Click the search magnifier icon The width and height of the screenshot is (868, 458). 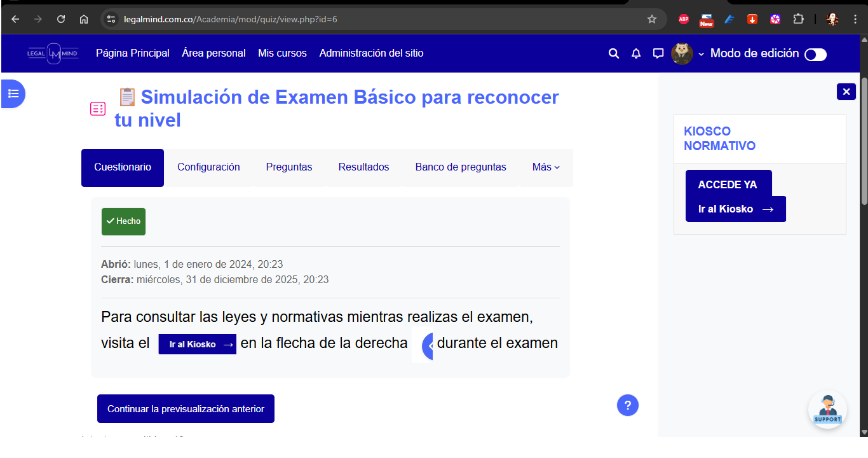click(x=613, y=53)
